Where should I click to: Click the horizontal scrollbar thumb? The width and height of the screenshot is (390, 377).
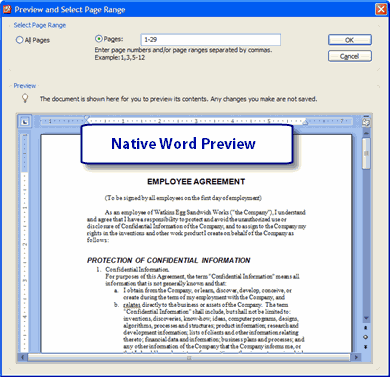tap(189, 358)
